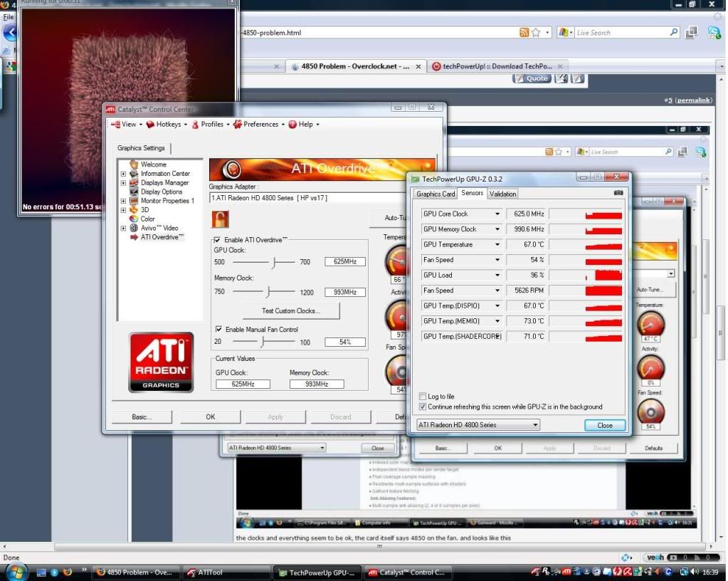Expand Avivo Video tree node
Viewport: 728px width, 581px height.
point(123,228)
